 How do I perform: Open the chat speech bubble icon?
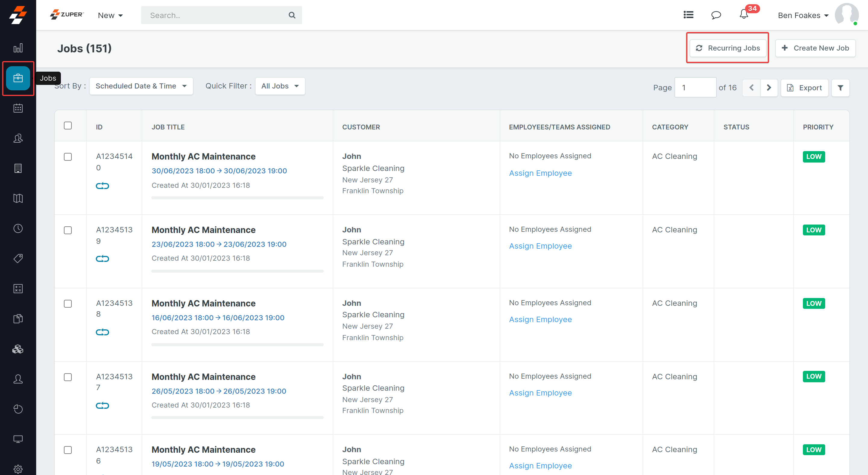click(x=716, y=15)
